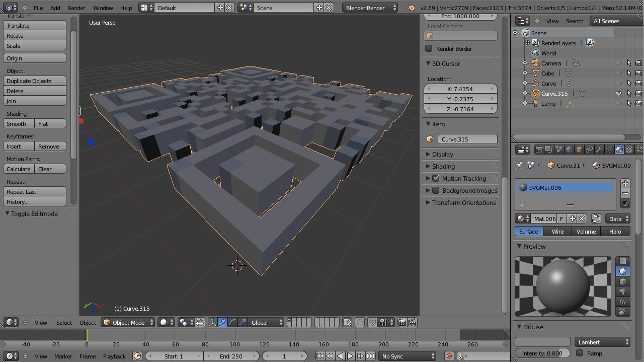Image resolution: width=644 pixels, height=362 pixels.
Task: Toggle visibility eye for Curve.315
Action: coord(619,93)
